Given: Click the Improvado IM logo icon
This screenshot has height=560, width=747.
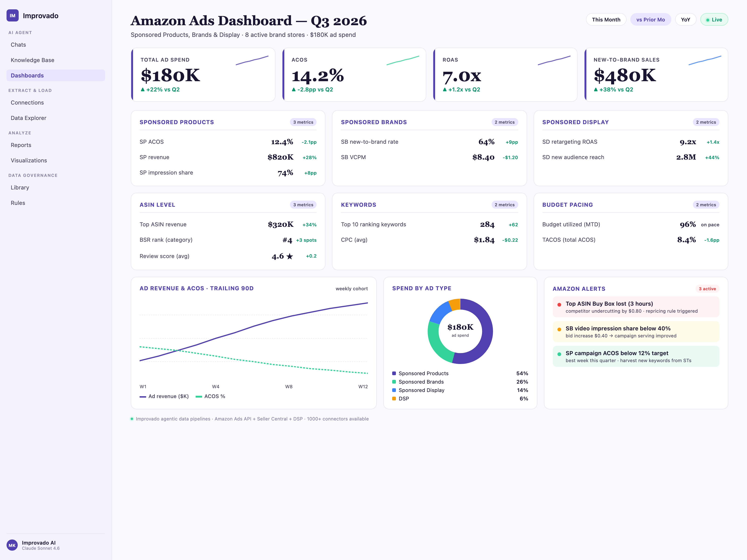Looking at the screenshot, I should [x=13, y=16].
